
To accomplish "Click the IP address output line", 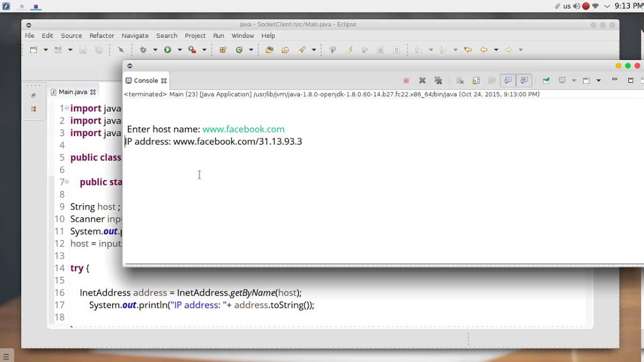I will coord(214,141).
